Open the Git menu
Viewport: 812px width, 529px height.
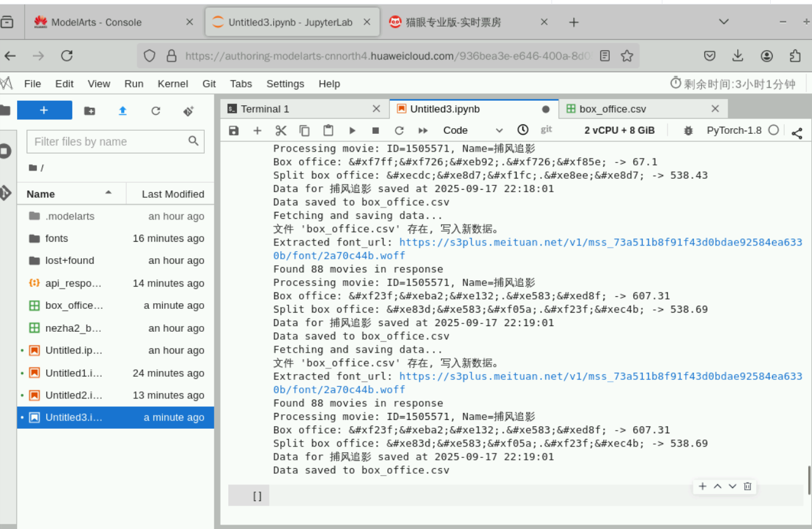(x=209, y=84)
